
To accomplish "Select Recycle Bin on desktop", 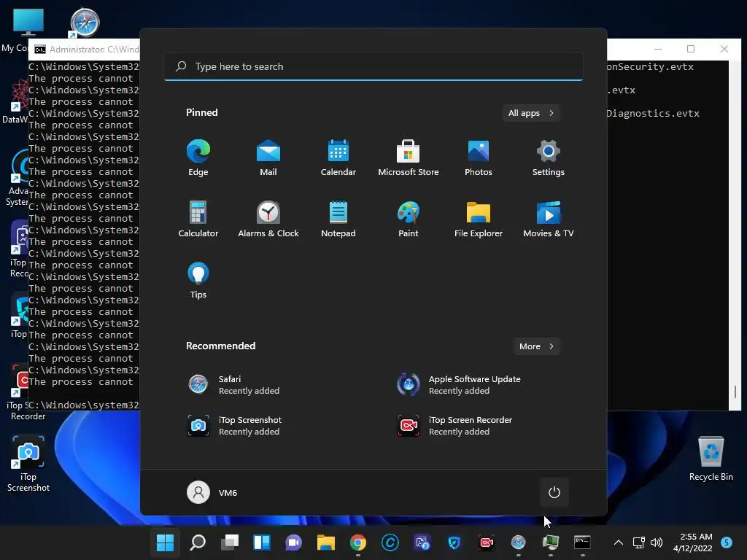I will click(x=711, y=459).
